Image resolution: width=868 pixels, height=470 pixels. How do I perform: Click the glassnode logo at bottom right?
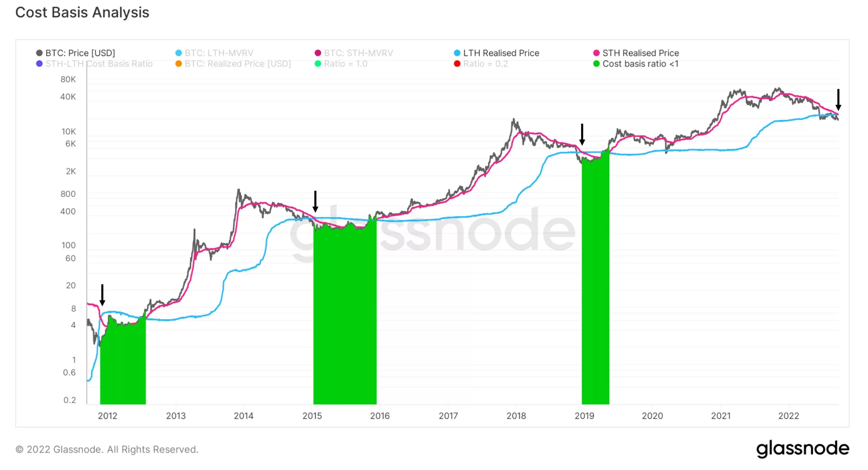pos(803,449)
